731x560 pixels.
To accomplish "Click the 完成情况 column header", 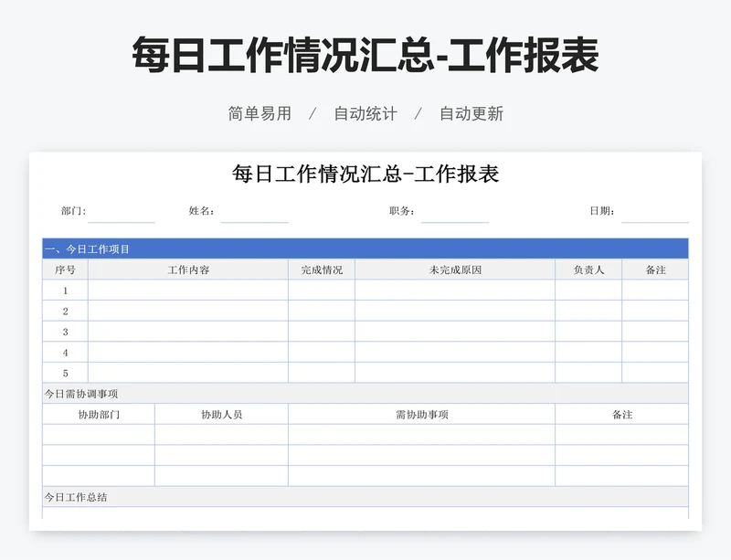I will (x=320, y=269).
